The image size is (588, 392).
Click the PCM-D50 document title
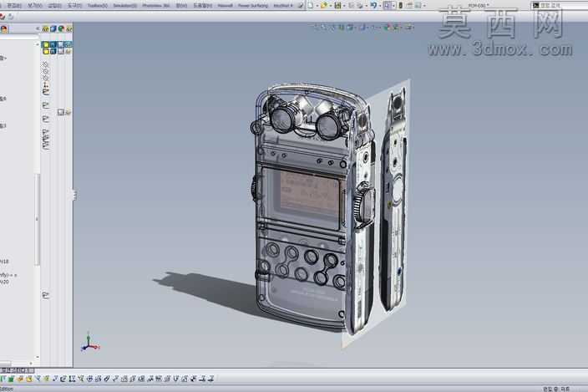pos(478,6)
